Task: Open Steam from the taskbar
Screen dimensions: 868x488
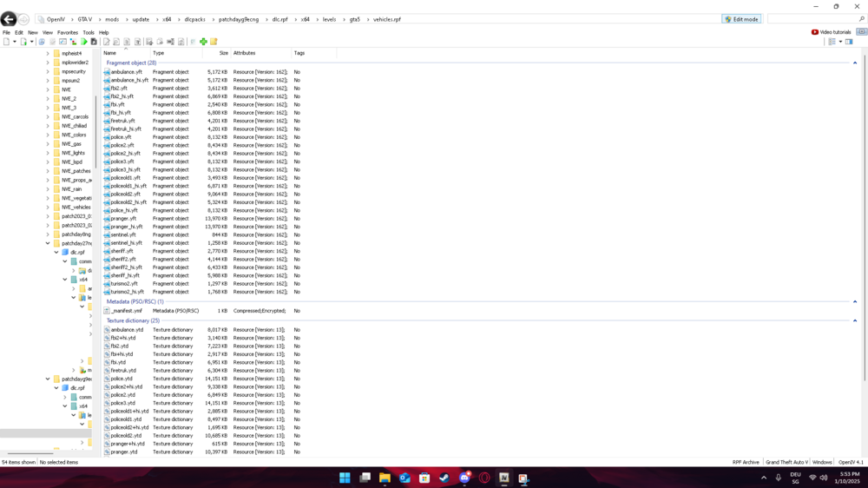Action: pyautogui.click(x=444, y=478)
